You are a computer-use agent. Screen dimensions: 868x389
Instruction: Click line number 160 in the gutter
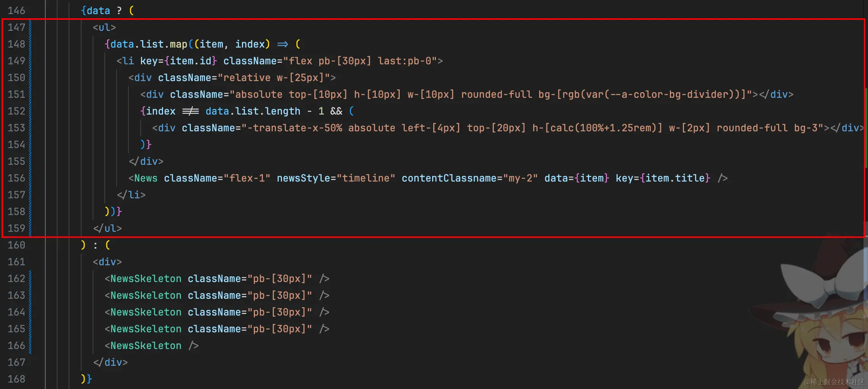tap(16, 245)
